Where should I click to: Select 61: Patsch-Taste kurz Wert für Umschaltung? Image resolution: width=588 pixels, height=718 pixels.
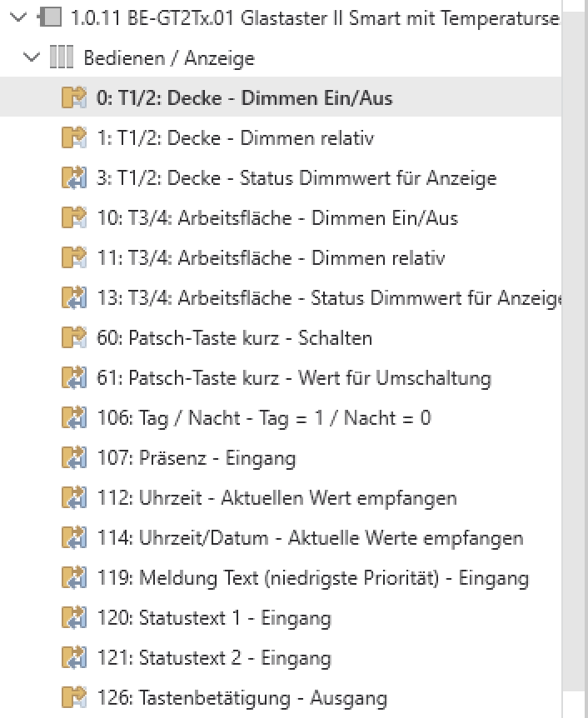[294, 378]
